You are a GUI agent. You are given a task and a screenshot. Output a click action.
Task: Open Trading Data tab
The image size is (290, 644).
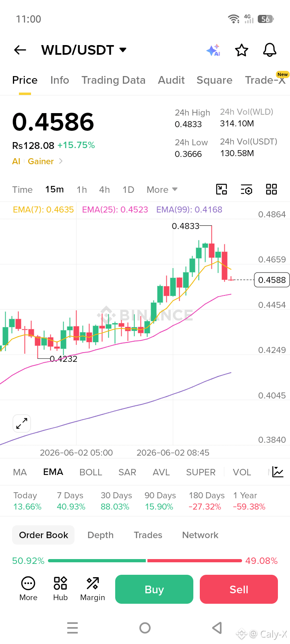point(114,80)
